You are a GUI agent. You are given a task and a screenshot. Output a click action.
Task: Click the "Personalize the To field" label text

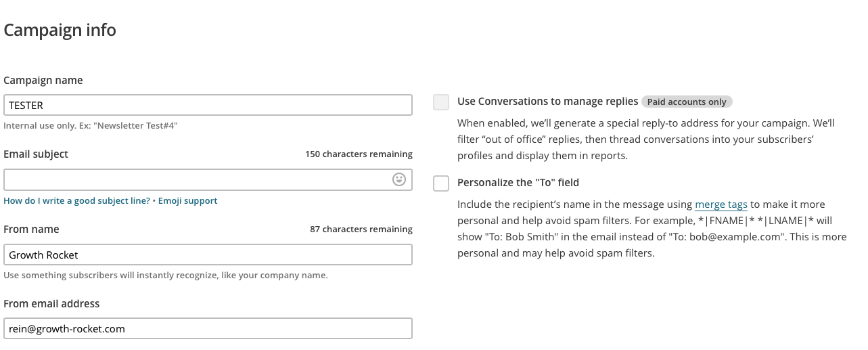click(x=518, y=183)
